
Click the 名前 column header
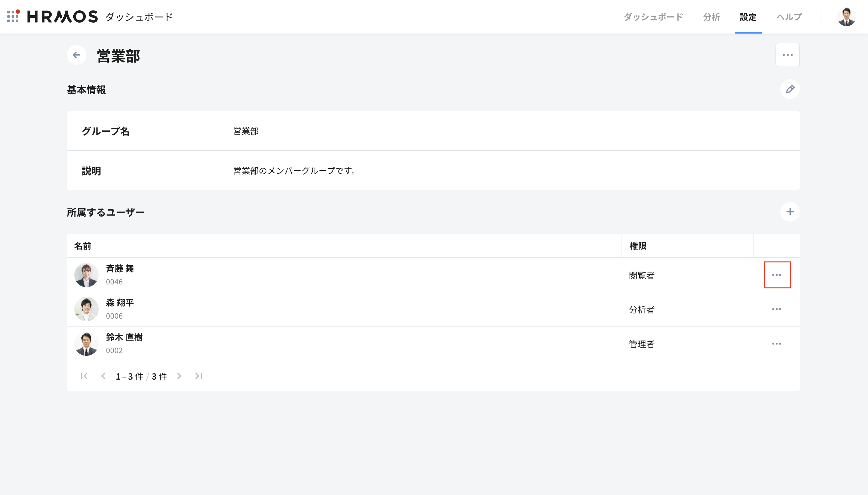(83, 246)
